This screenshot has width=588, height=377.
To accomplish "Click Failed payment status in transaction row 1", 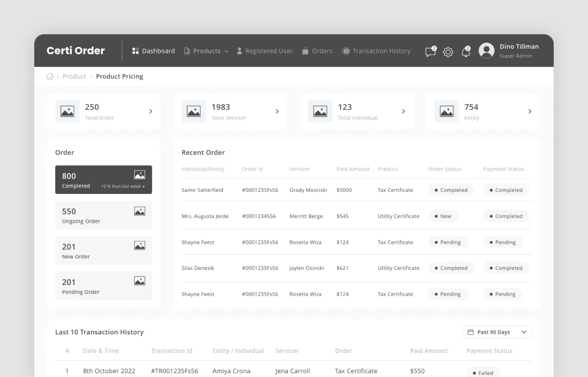I will [483, 373].
